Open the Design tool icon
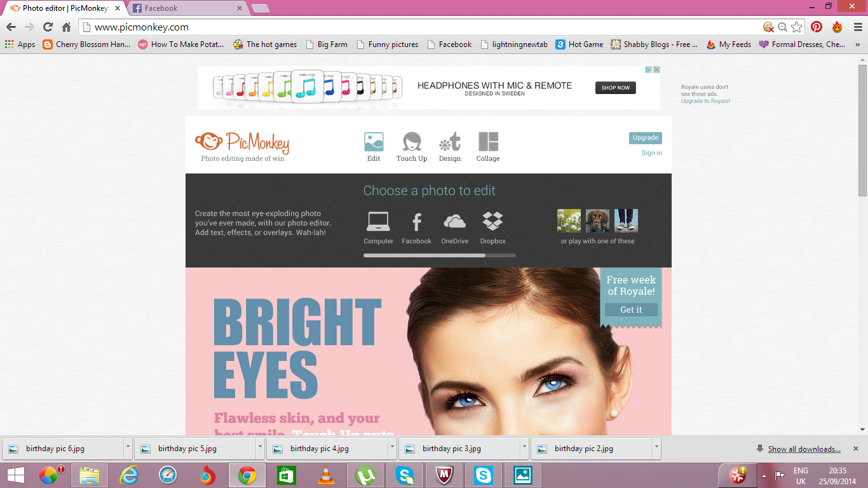This screenshot has height=488, width=868. 450,142
